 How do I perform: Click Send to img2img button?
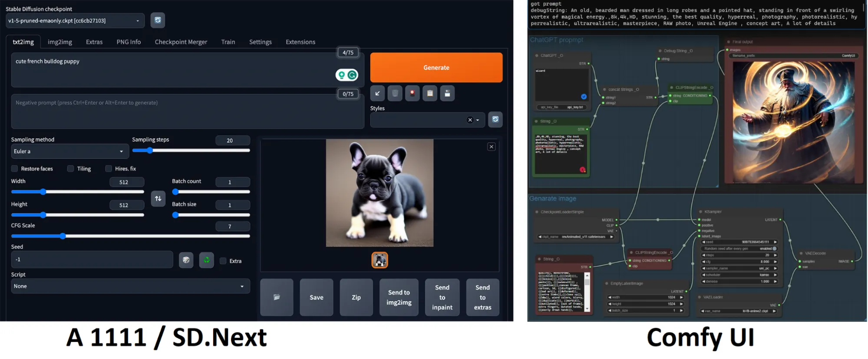click(x=399, y=297)
